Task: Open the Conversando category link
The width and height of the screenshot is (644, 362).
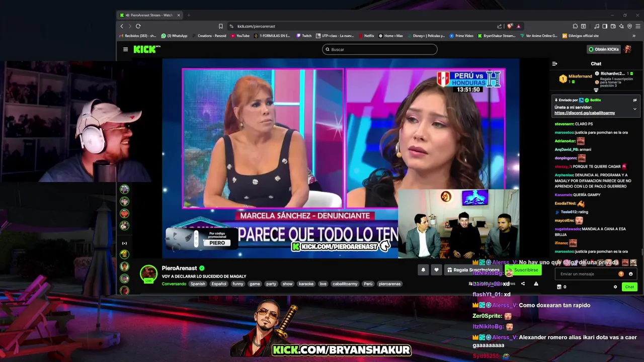Action: pos(174,284)
